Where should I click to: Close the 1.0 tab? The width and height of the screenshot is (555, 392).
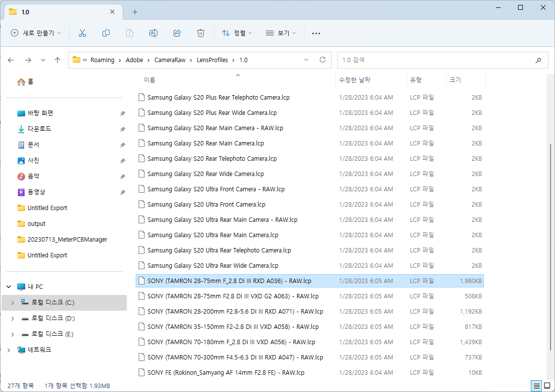(112, 12)
